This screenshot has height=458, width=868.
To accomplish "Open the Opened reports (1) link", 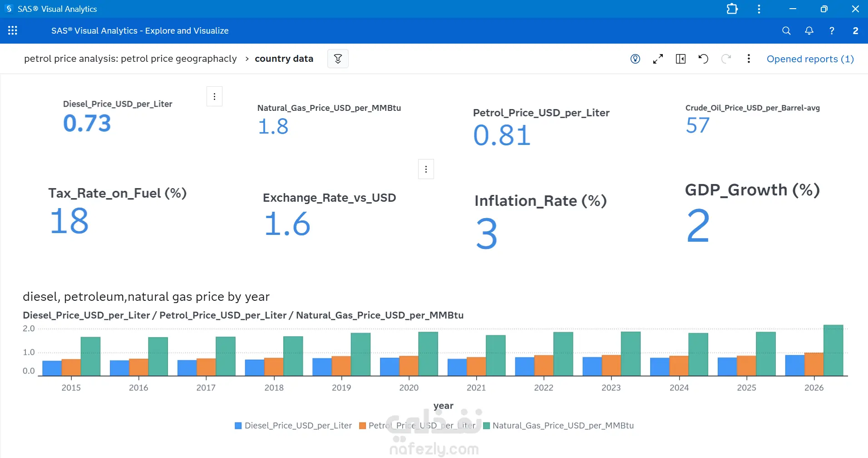I will (x=810, y=59).
